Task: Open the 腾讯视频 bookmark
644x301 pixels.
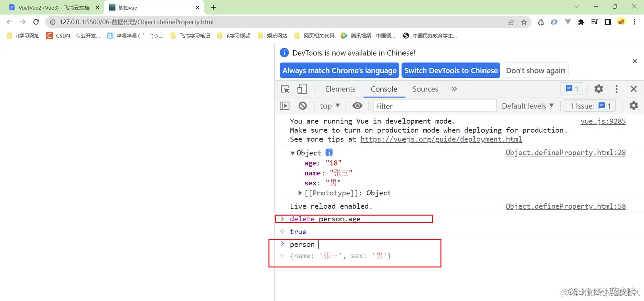Action: pos(368,36)
